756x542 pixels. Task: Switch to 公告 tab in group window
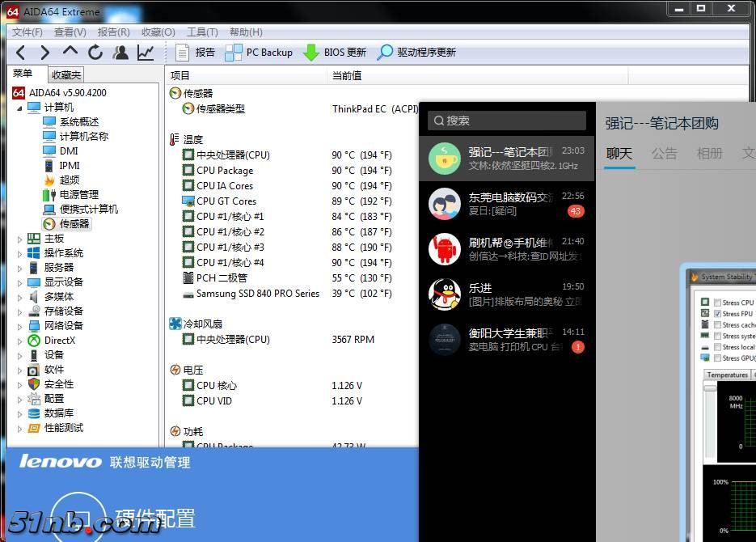[665, 154]
